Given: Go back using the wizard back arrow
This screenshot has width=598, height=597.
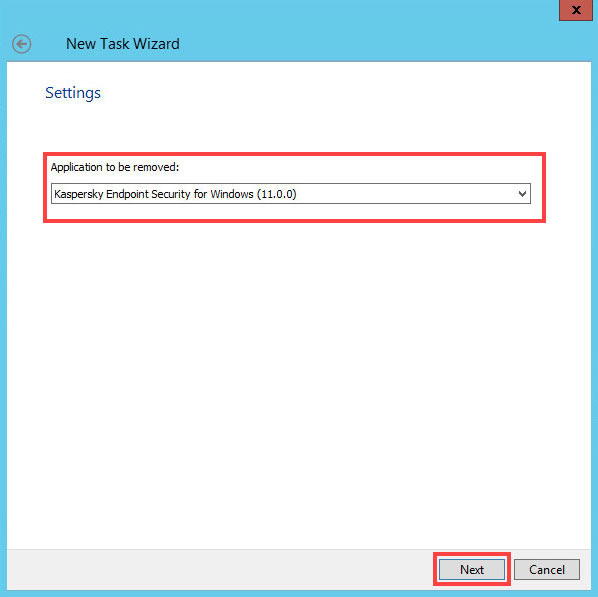Looking at the screenshot, I should coord(21,44).
